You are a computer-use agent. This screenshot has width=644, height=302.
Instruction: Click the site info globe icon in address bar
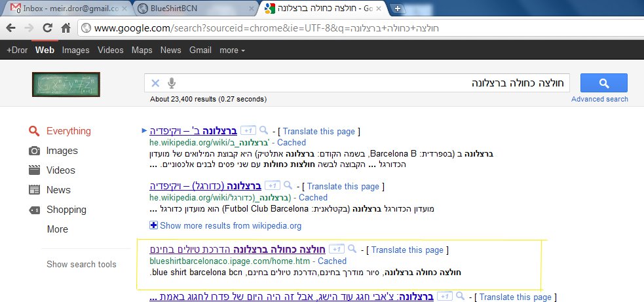click(86, 28)
